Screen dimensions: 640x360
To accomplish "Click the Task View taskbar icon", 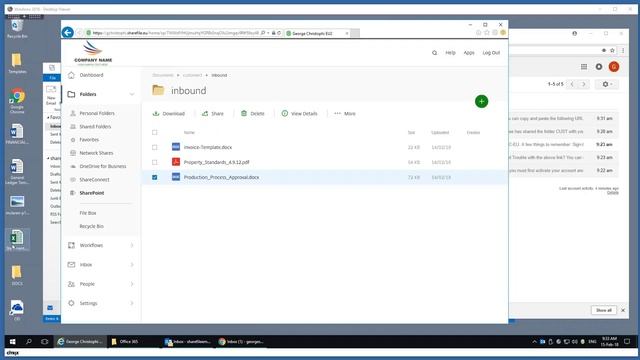I will point(44,342).
